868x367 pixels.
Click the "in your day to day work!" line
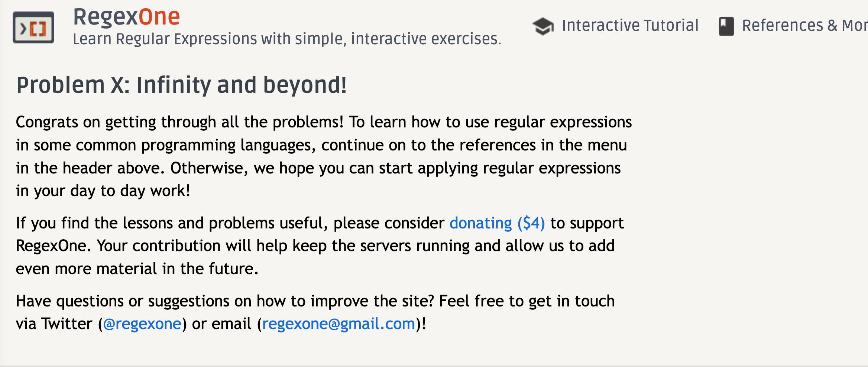[103, 191]
